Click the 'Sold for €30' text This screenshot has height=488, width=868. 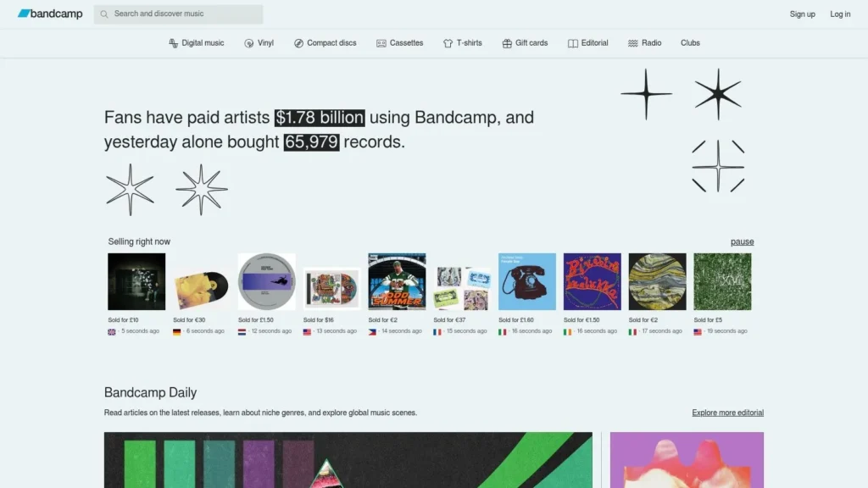pos(189,320)
